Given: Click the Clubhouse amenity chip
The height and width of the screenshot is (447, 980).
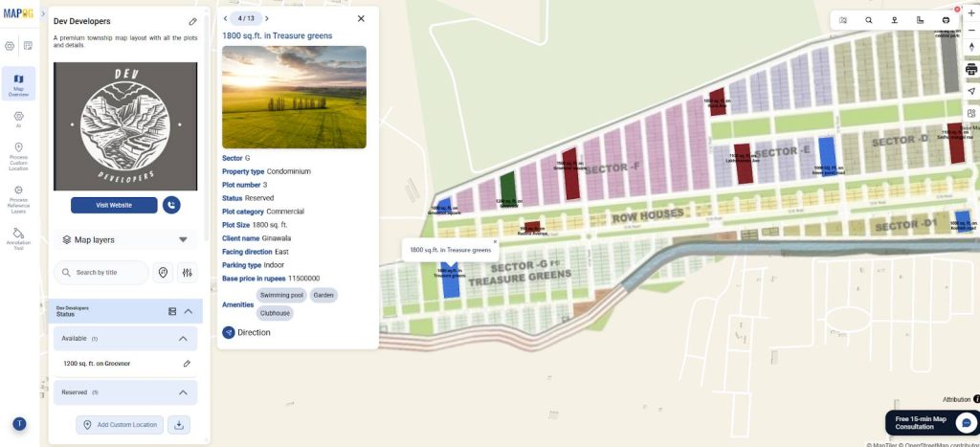Looking at the screenshot, I should (x=275, y=313).
